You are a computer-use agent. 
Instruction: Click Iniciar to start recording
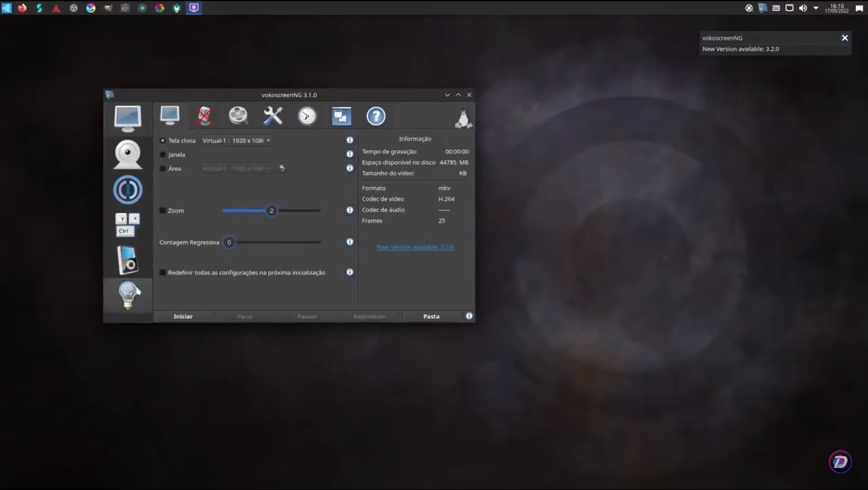point(183,316)
